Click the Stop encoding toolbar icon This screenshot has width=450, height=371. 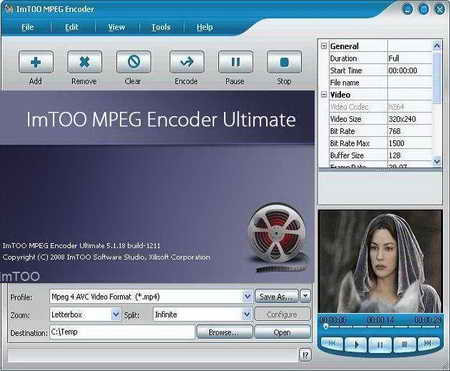(284, 62)
